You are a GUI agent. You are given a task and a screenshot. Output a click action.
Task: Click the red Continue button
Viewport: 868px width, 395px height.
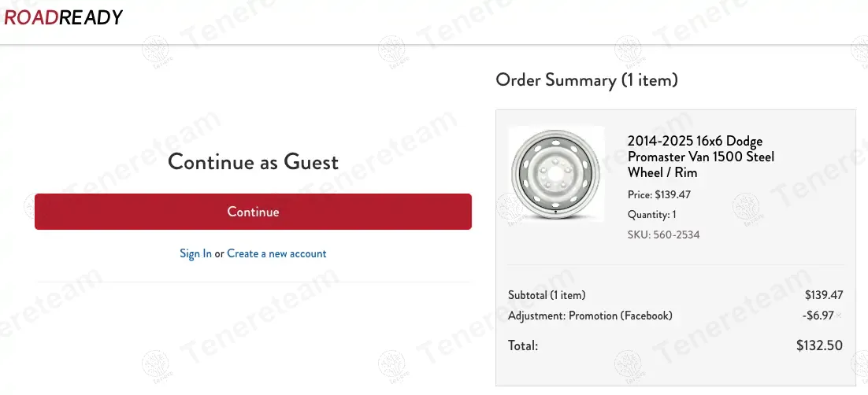(253, 212)
